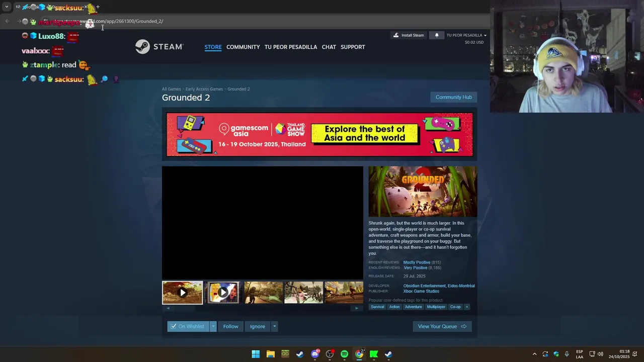Click inside the thumbnail strip scrollbar track
The image size is (644, 362).
click(262, 308)
